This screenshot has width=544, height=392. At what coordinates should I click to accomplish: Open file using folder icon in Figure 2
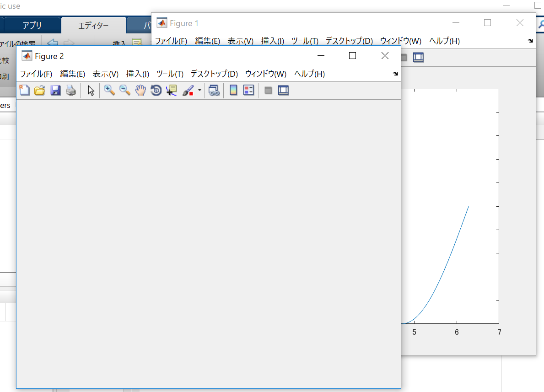pos(39,91)
